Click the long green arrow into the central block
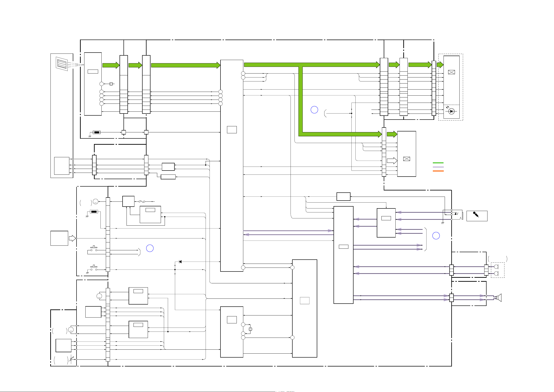 (185, 65)
